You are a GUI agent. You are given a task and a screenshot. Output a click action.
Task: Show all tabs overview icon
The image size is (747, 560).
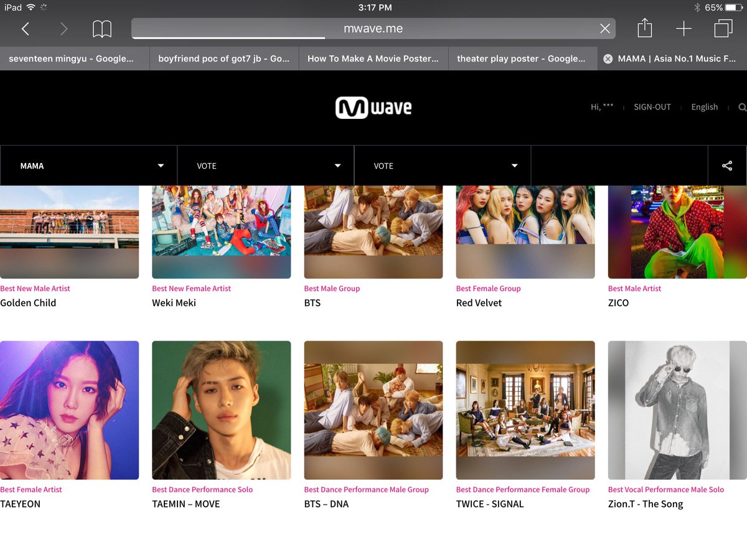pos(723,29)
